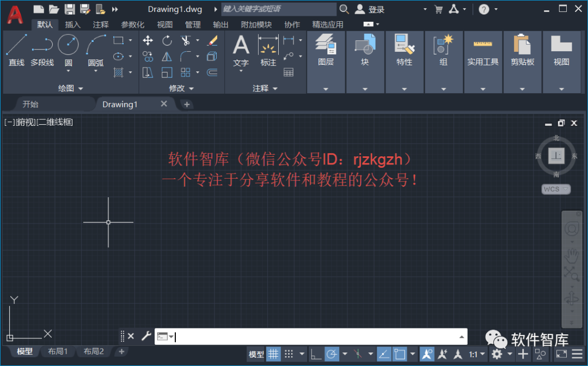Screen dimensions: 588x366
Task: Open the Layers (图层) panel
Action: 326,62
